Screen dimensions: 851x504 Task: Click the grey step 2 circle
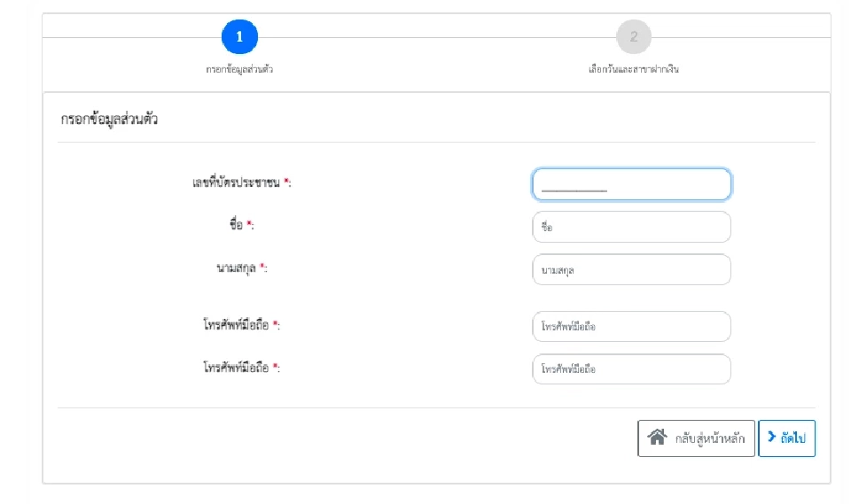tap(634, 37)
